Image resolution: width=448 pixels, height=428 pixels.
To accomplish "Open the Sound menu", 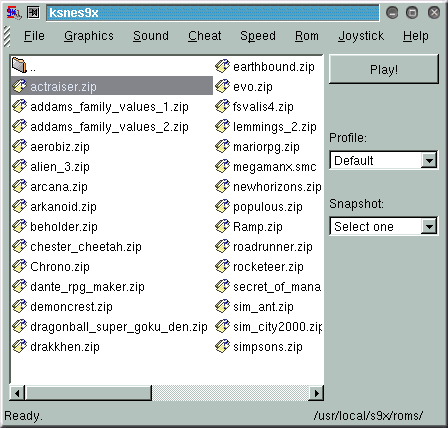I will tap(151, 36).
